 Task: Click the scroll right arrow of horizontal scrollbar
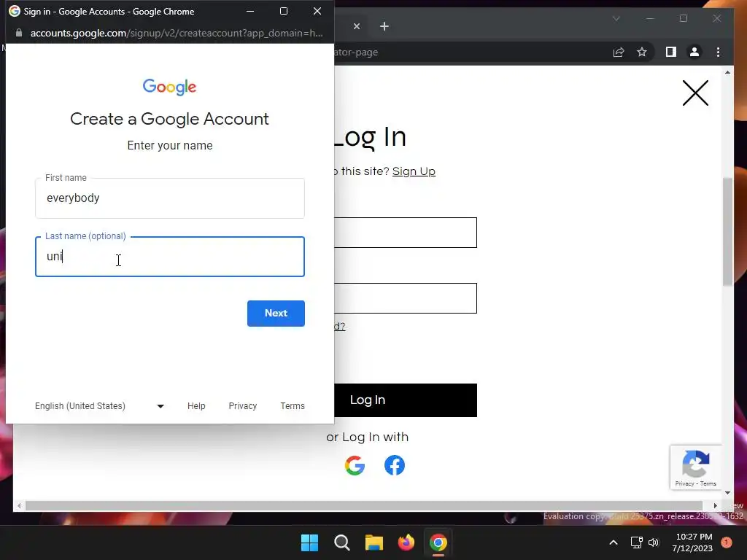[715, 506]
